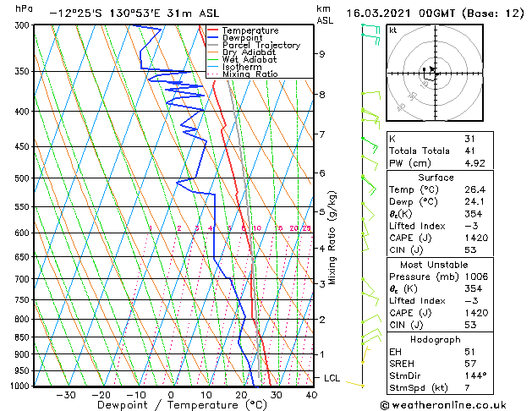Image resolution: width=532 pixels, height=411 pixels.
Task: Click the 1000 hPa pressure axis label
Action: pyautogui.click(x=21, y=386)
